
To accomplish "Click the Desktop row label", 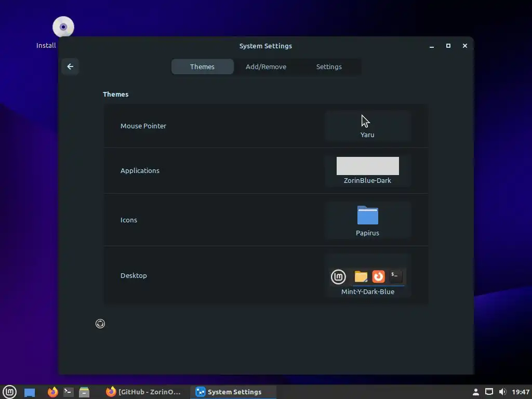I will coord(134,275).
